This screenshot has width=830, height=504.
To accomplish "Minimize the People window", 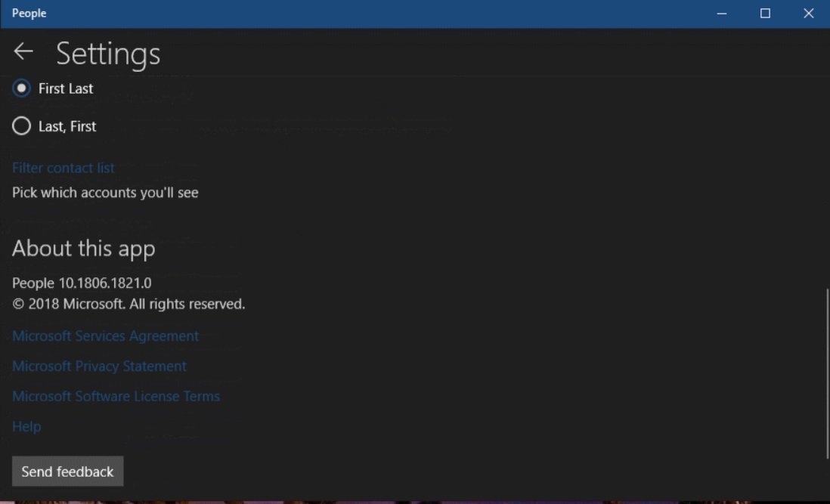I will [721, 13].
